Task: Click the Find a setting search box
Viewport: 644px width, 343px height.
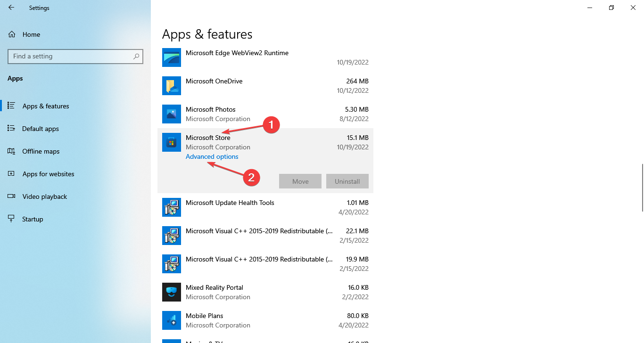Action: (x=75, y=56)
